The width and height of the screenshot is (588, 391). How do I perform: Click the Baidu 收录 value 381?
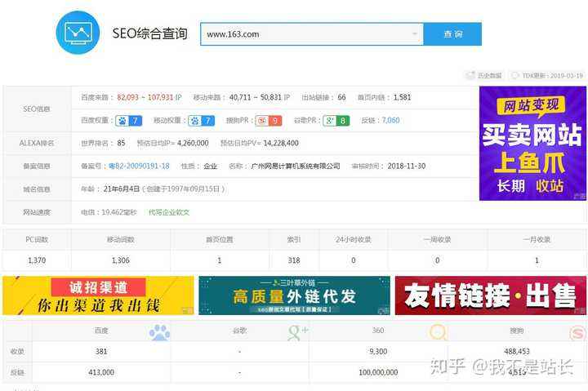point(101,352)
